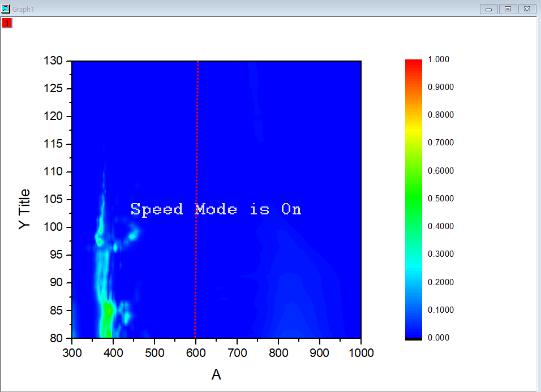541x392 pixels.
Task: Click the Y axis tick label 130
Action: 53,61
